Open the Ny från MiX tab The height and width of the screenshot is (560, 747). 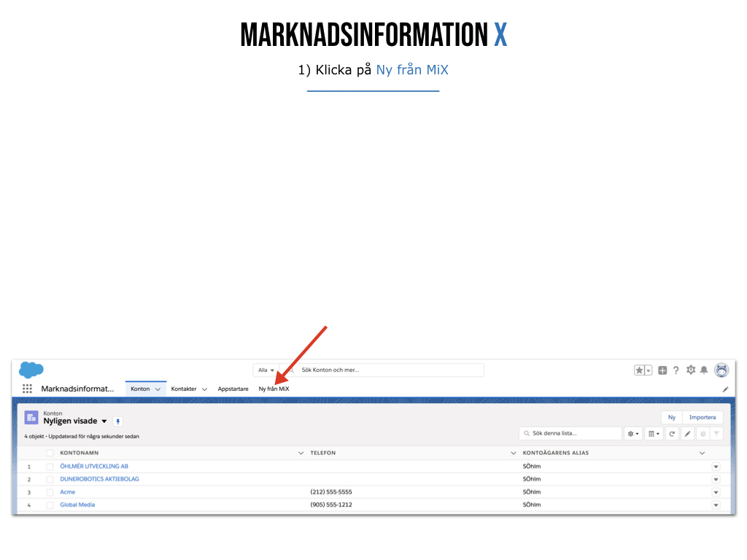[274, 389]
